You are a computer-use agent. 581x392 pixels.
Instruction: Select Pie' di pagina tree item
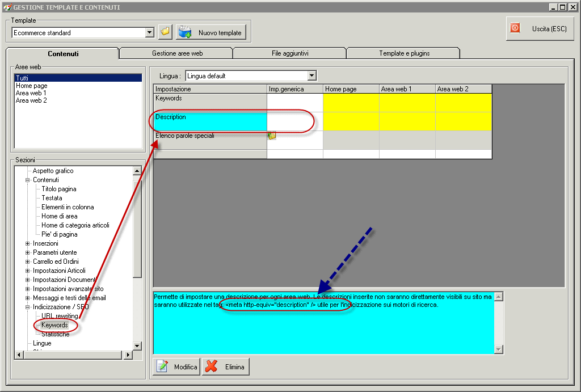click(x=59, y=234)
